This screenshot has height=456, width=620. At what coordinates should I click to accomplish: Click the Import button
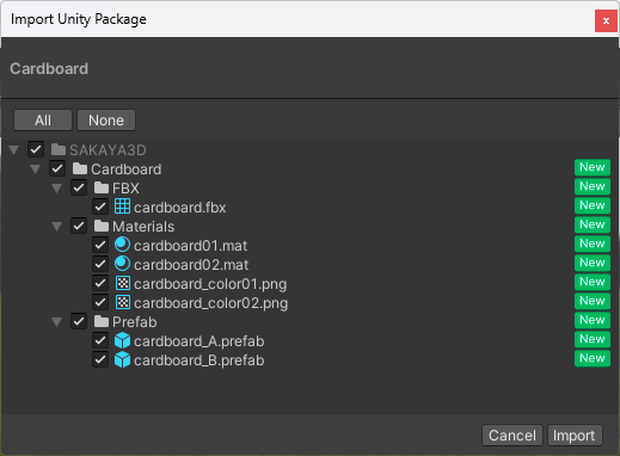click(x=575, y=435)
